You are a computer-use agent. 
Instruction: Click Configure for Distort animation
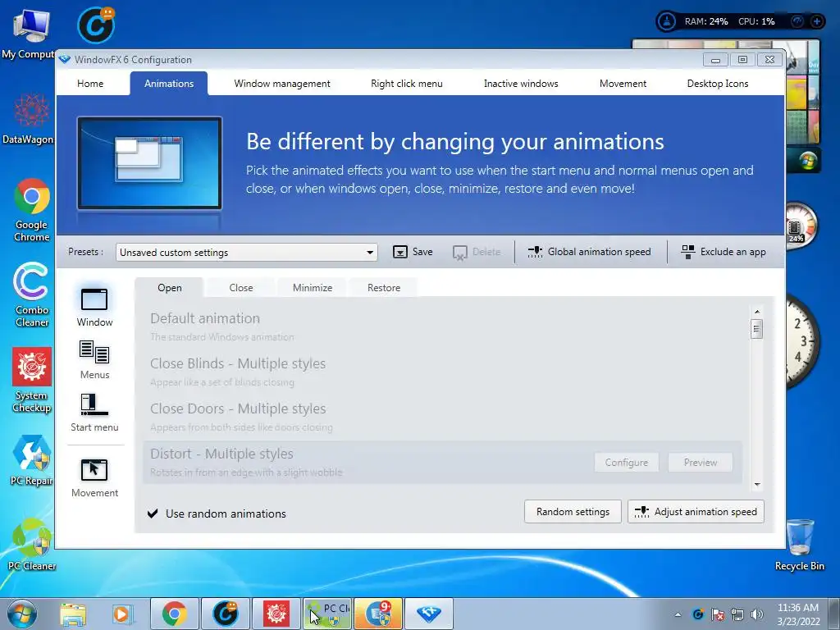click(x=626, y=463)
